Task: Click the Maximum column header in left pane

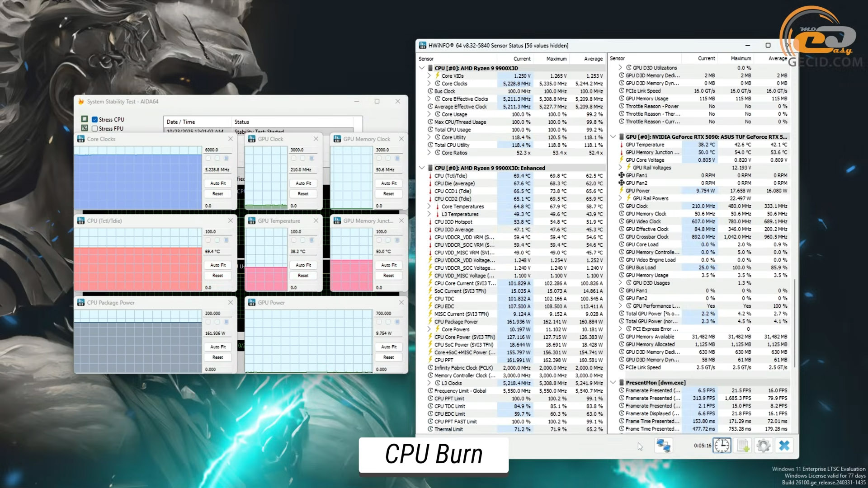Action: tap(556, 59)
